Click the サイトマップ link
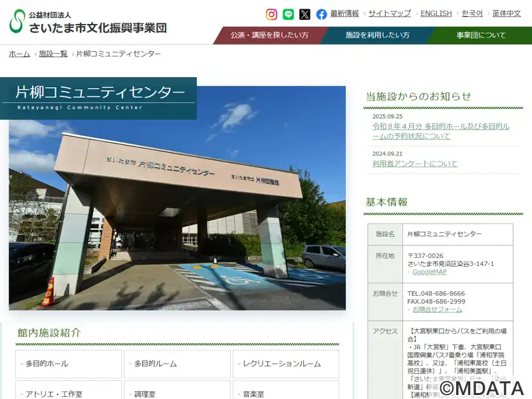The width and height of the screenshot is (532, 399). coord(390,13)
